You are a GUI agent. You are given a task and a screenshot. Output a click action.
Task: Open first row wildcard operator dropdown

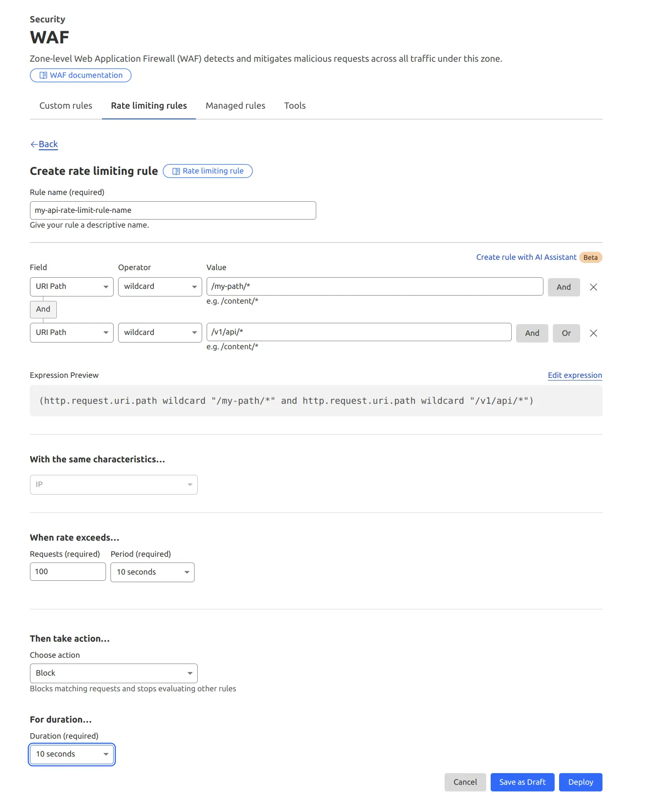(x=160, y=287)
